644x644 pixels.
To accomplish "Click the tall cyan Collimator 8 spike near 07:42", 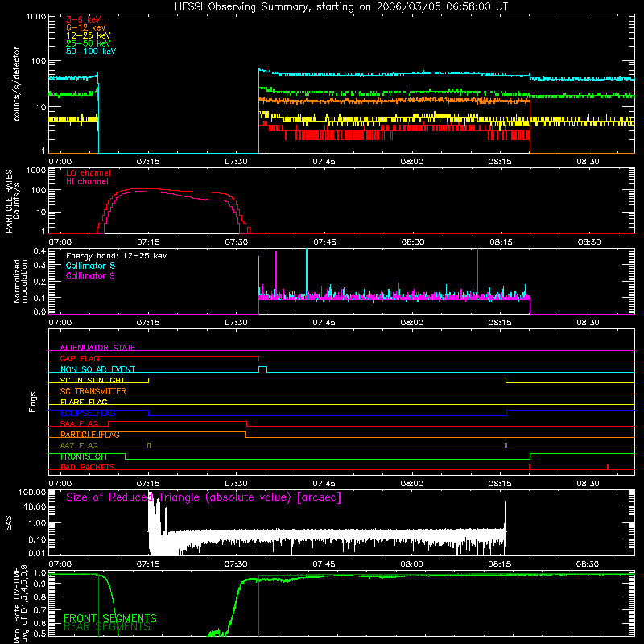I will coord(307,271).
